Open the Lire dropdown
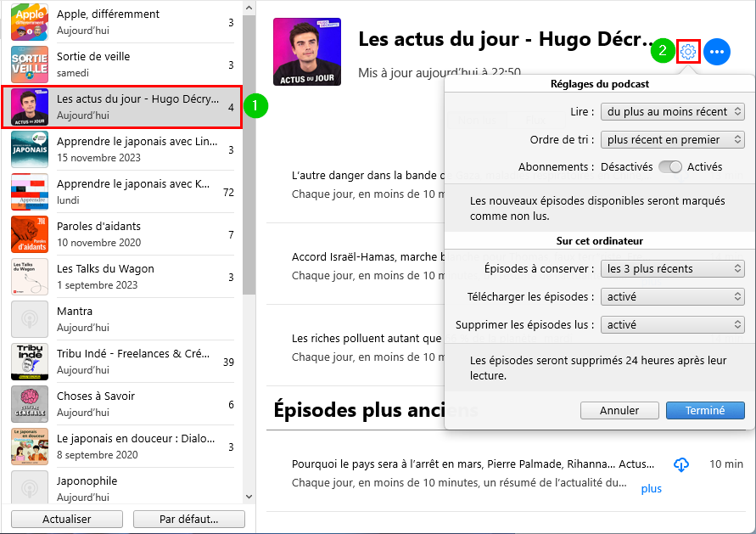Viewport: 756px width, 534px height. [x=673, y=112]
